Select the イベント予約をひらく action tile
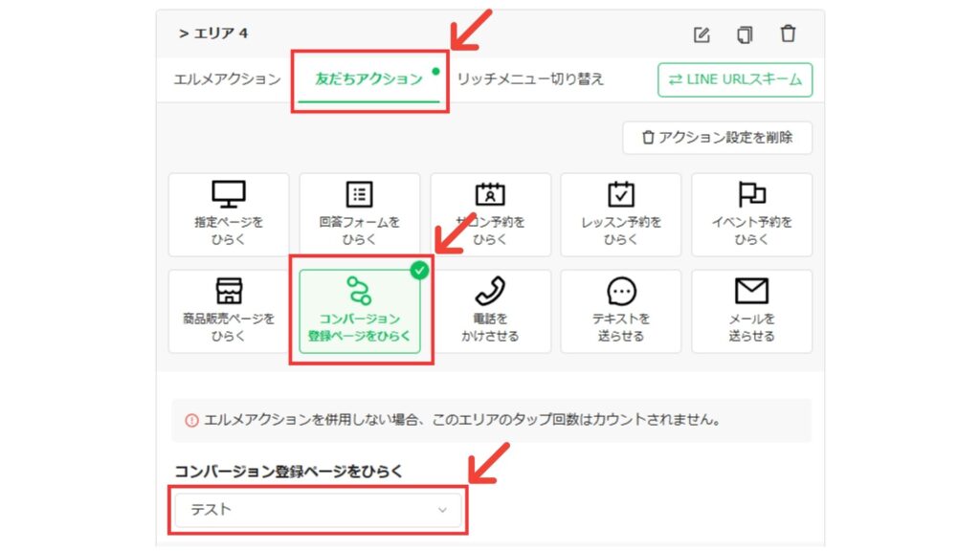 coord(752,215)
